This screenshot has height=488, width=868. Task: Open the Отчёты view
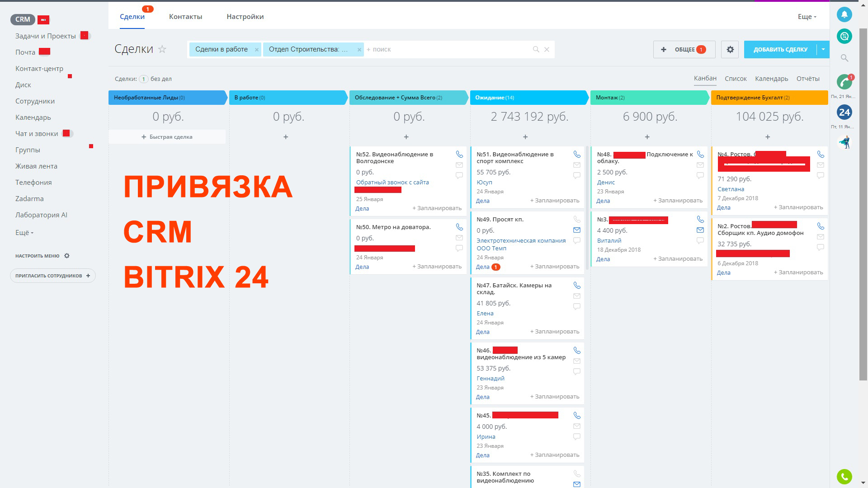[x=808, y=79]
